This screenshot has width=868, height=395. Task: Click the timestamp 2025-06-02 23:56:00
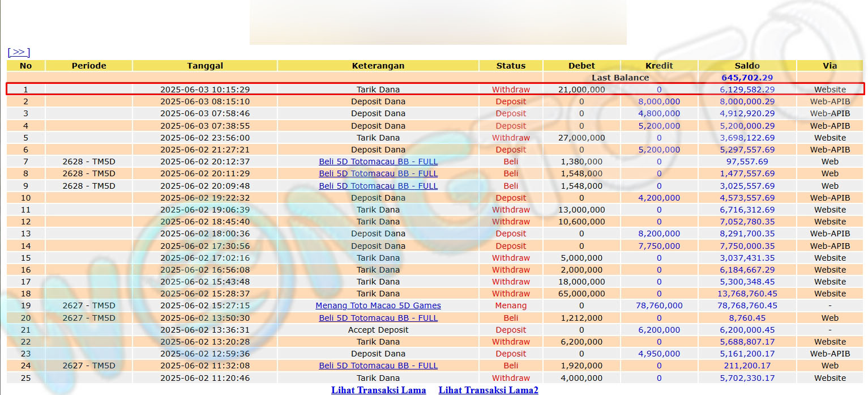[205, 138]
